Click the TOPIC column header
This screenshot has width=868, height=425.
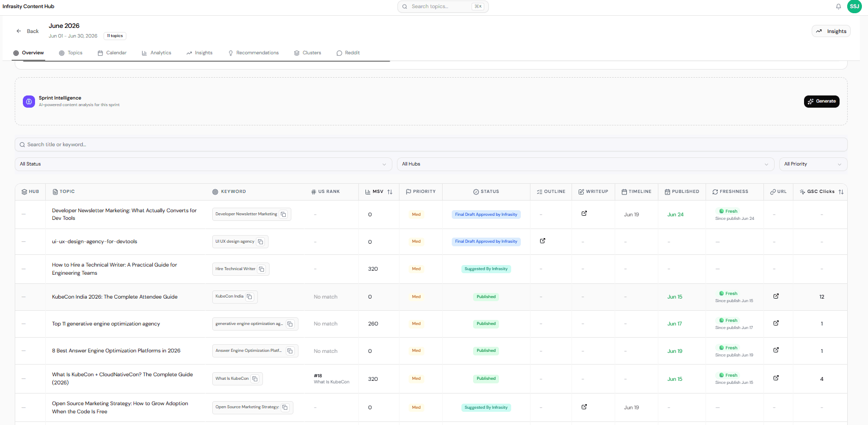(x=63, y=192)
